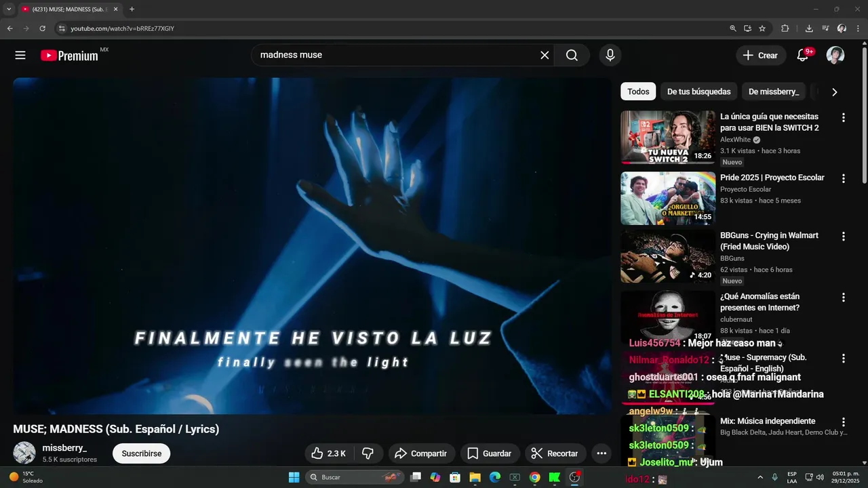Open ¿Qué Anomalías están presentes title
The height and width of the screenshot is (488, 868).
pos(759,302)
